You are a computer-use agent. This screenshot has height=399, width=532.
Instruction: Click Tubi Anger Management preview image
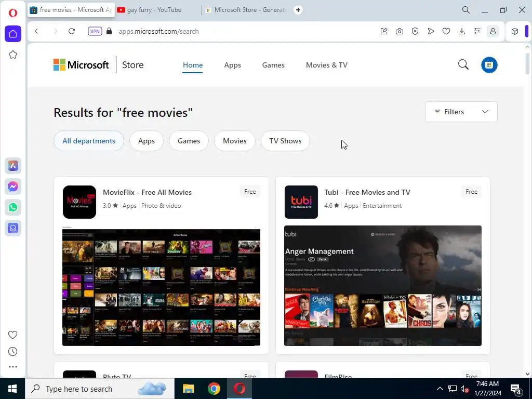(383, 286)
